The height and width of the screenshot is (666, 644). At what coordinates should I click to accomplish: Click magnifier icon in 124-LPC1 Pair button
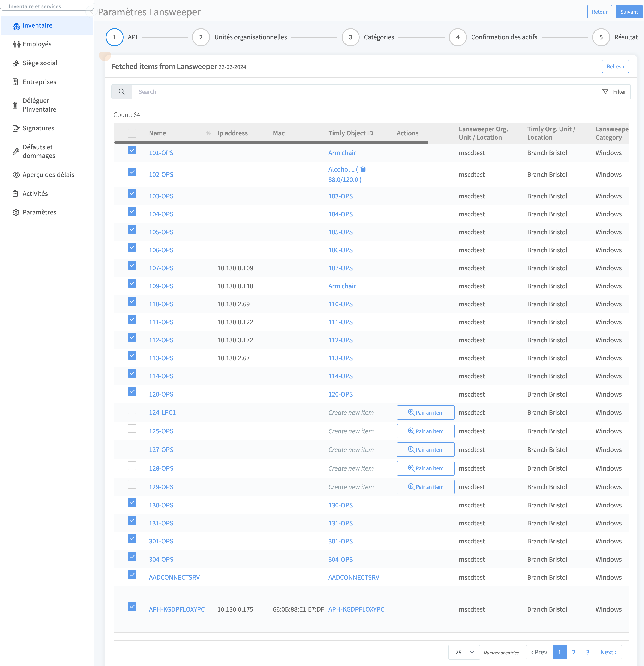point(411,412)
